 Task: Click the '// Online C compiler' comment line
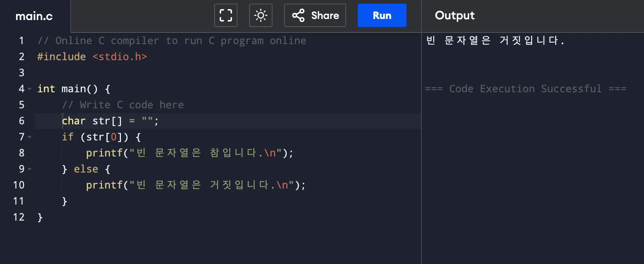(172, 40)
